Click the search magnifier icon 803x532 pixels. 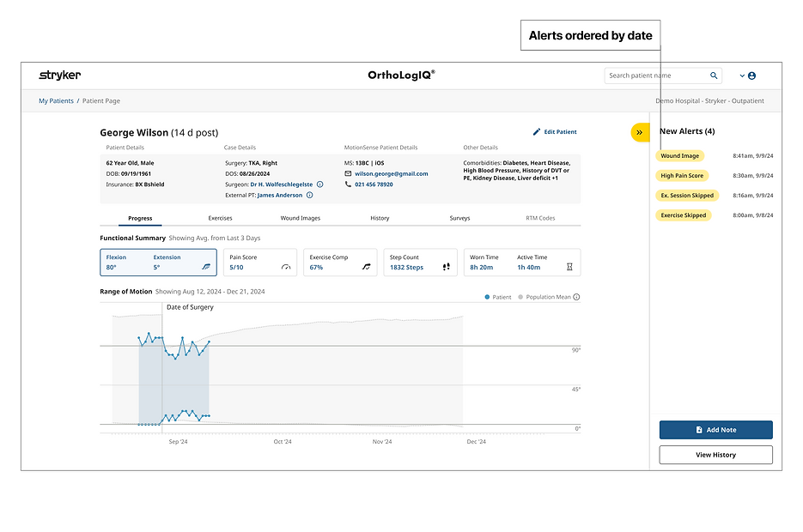click(714, 76)
